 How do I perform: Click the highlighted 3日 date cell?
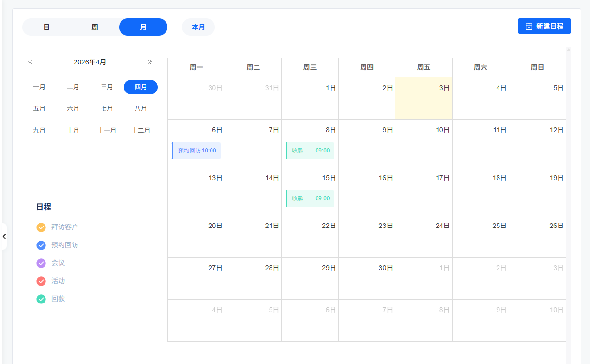pyautogui.click(x=424, y=98)
